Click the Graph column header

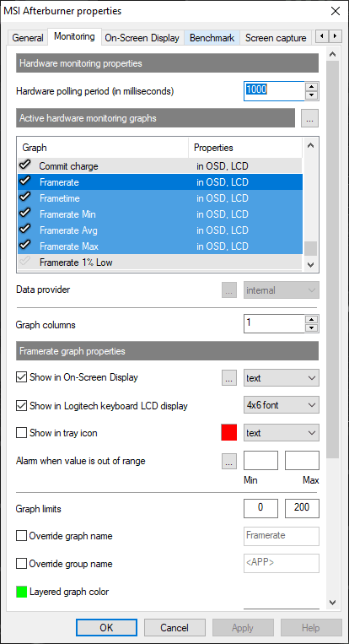point(103,148)
